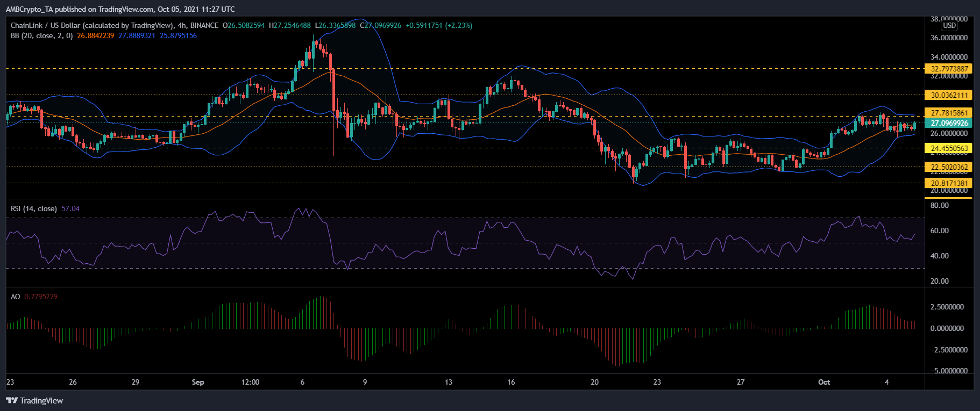Click the AO indicator label
This screenshot has width=980, height=411.
click(16, 297)
